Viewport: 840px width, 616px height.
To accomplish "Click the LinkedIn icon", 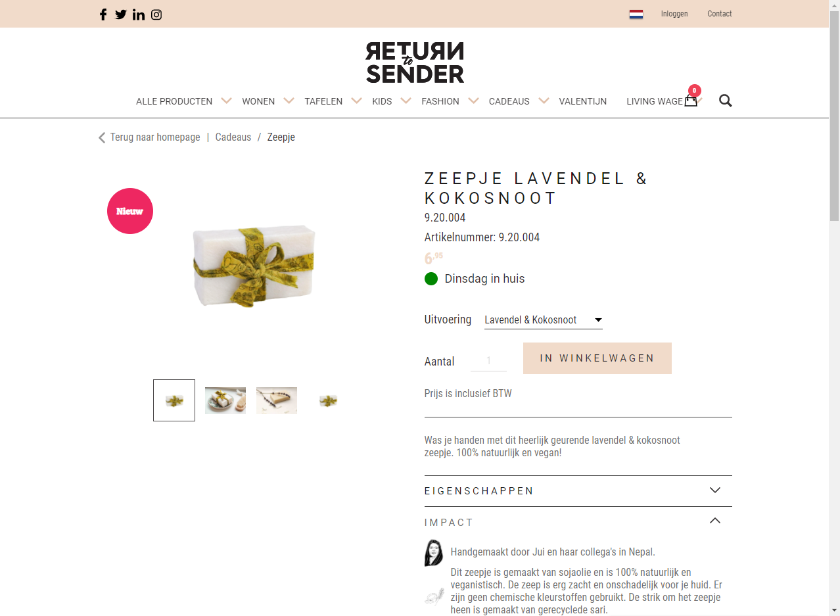I will click(x=139, y=14).
